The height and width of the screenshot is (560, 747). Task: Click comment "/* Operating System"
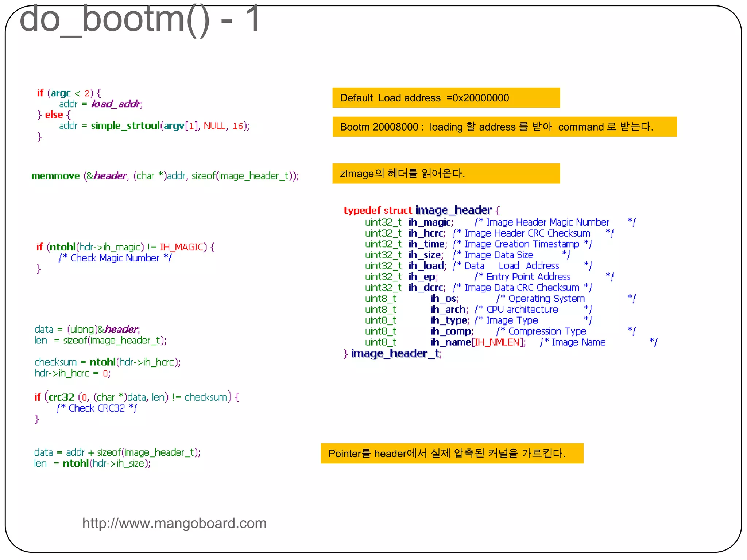541,299
